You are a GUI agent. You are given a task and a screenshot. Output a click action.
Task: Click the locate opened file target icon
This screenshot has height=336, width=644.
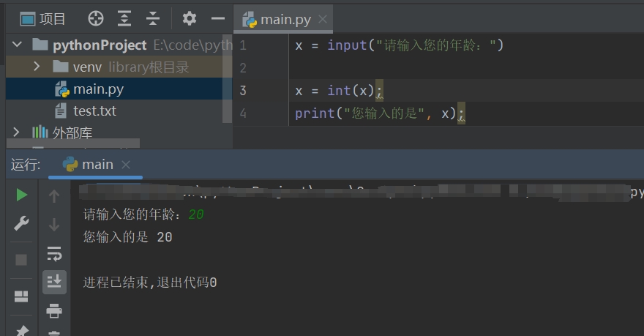(x=96, y=18)
